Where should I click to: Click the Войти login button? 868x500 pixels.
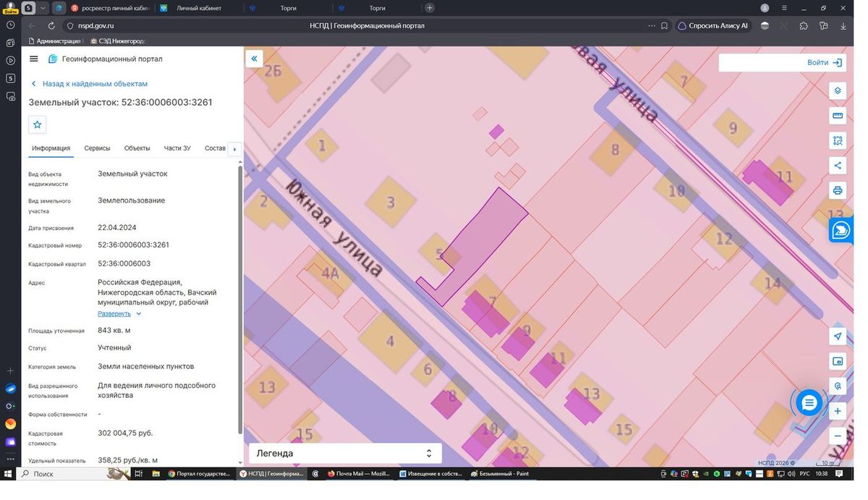point(825,63)
